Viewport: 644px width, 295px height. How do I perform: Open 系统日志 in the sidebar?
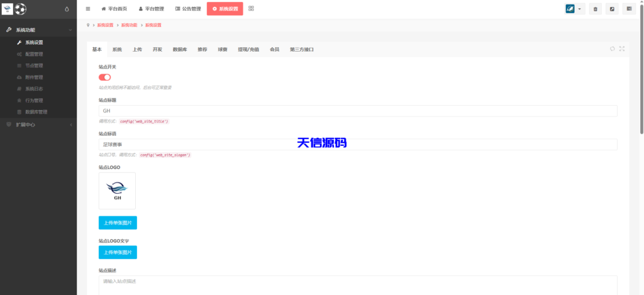pos(35,89)
